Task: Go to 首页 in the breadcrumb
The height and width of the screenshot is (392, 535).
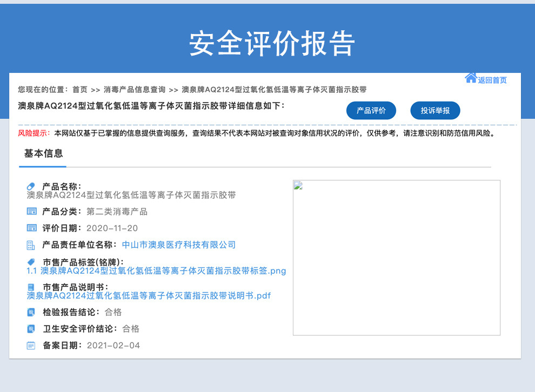Action: [x=80, y=90]
